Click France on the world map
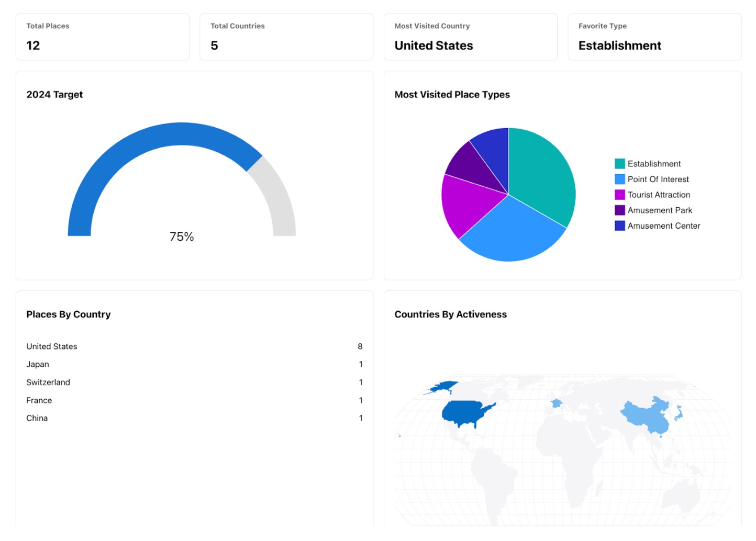 pos(556,403)
